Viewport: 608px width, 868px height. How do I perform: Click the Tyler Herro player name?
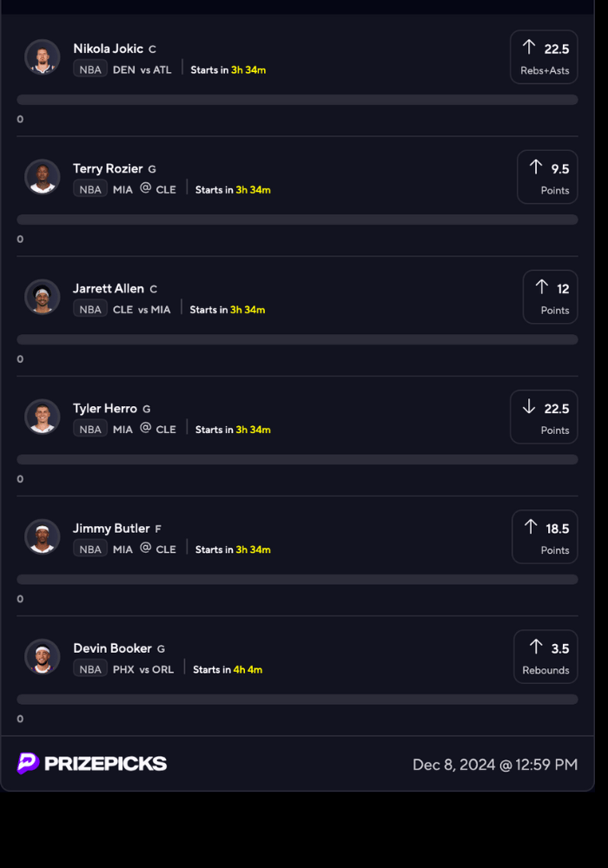click(105, 408)
